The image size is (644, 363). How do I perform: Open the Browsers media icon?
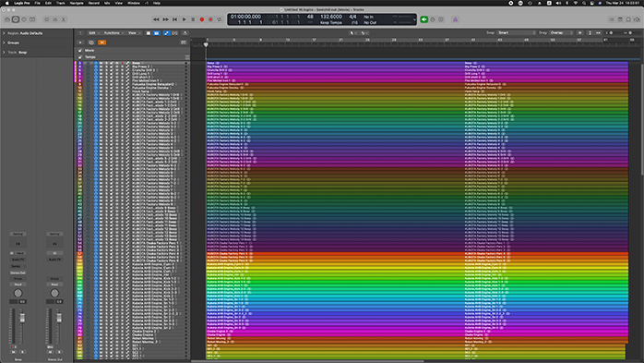click(637, 19)
